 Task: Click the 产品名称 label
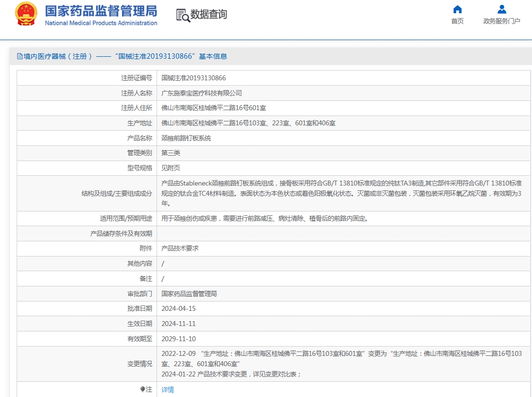[x=140, y=138]
